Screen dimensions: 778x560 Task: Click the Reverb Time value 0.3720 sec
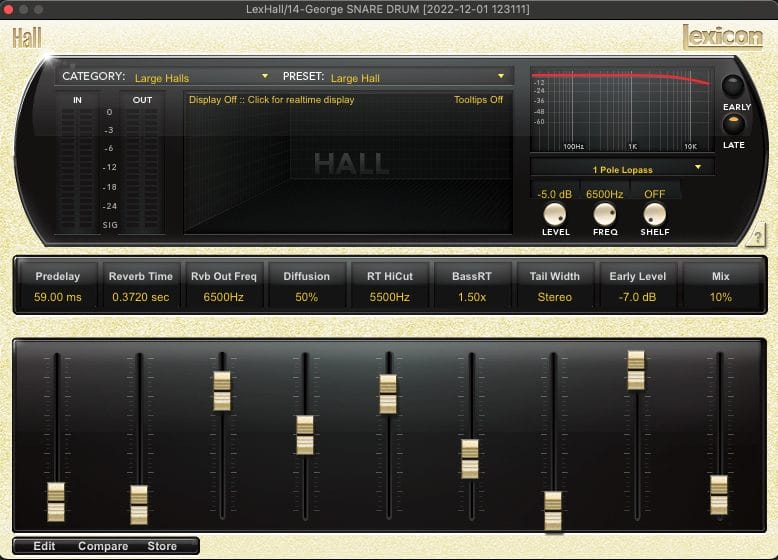[x=140, y=297]
